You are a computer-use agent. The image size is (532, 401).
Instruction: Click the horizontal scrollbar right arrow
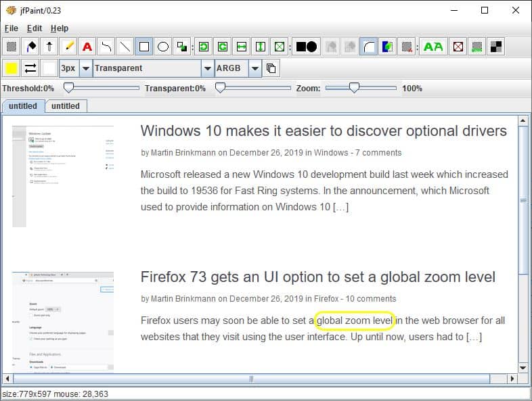click(x=512, y=379)
